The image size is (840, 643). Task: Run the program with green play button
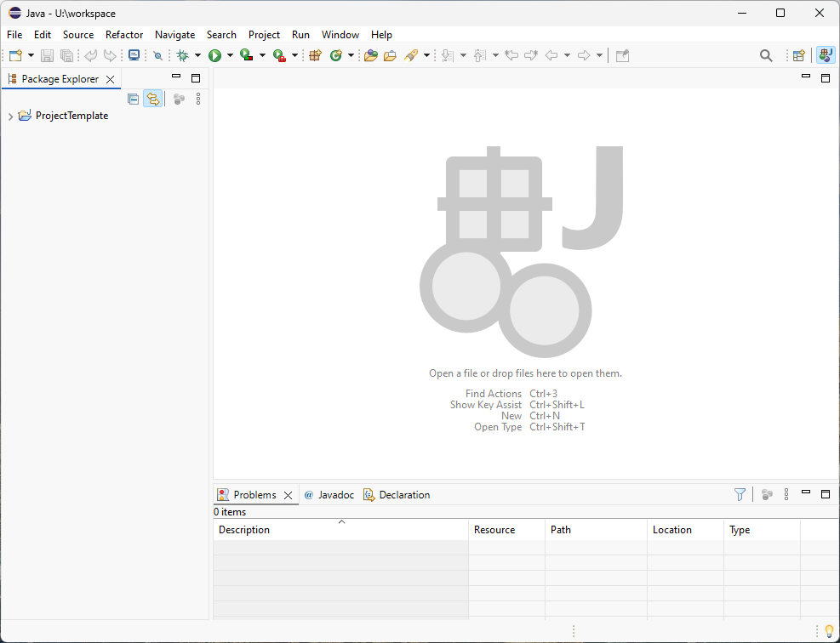click(214, 55)
